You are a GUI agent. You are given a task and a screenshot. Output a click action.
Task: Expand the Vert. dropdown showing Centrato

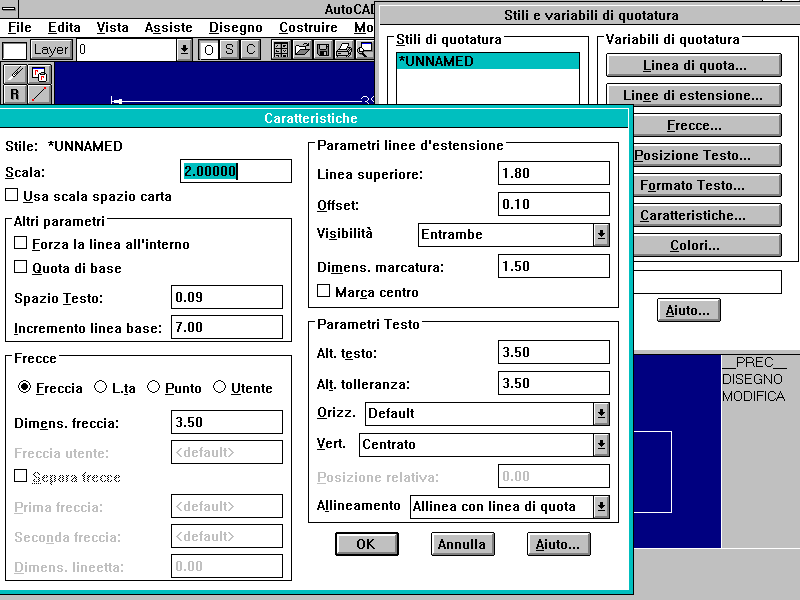602,445
